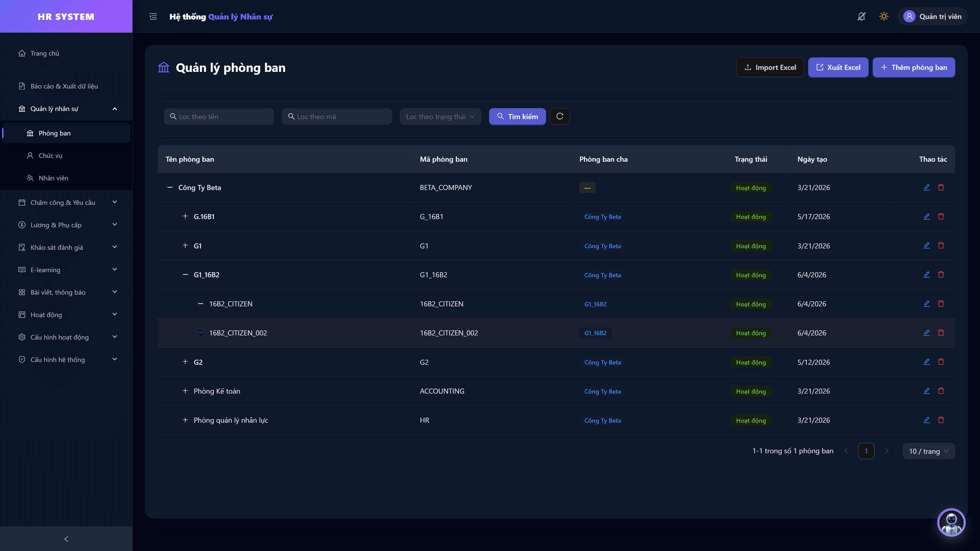Focus the Lọc theo tên input
This screenshot has width=980, height=551.
(x=219, y=116)
